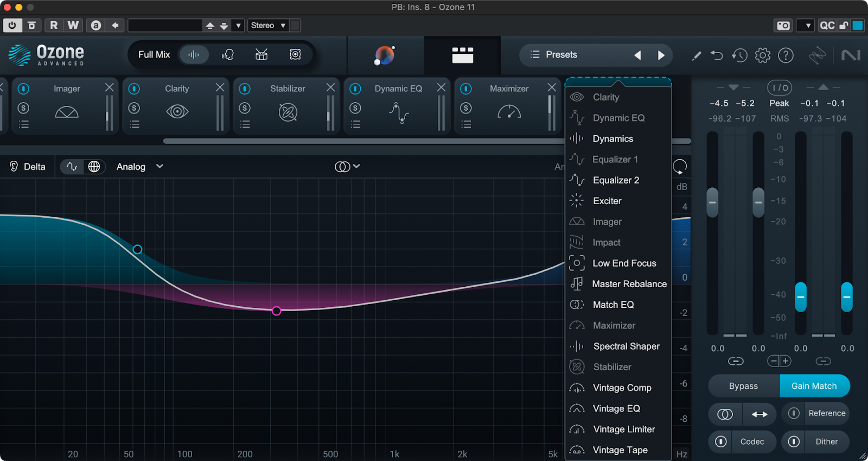Image resolution: width=868 pixels, height=461 pixels.
Task: Click the module chain view icon
Action: coord(462,55)
